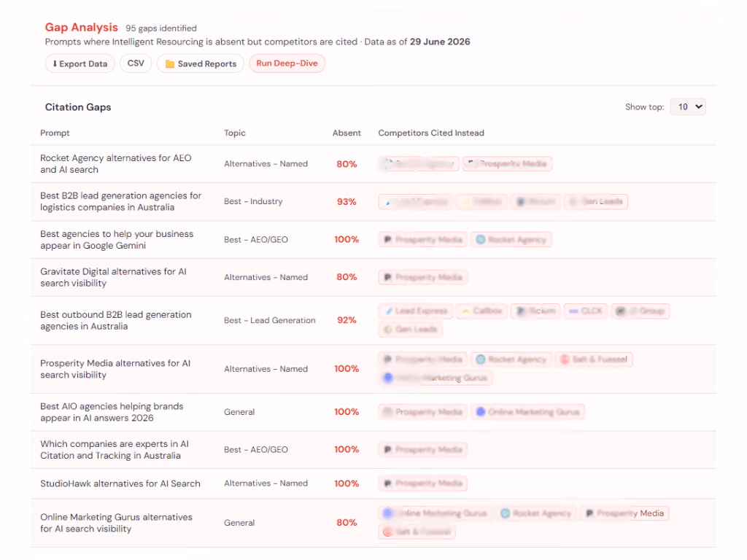Click Prosperity Media chip in Google Gemini row
Screen dimensions: 747x560
click(423, 239)
